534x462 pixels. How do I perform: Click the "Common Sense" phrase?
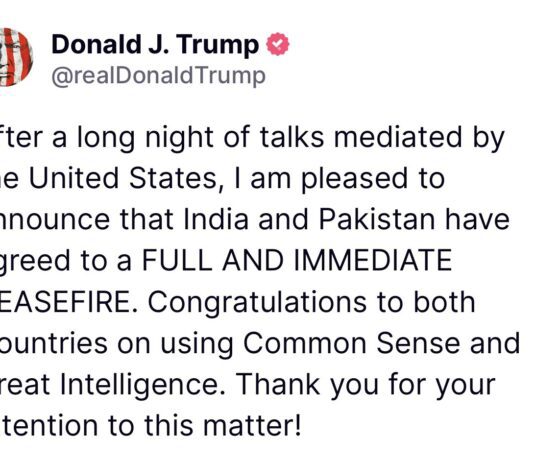coord(352,343)
